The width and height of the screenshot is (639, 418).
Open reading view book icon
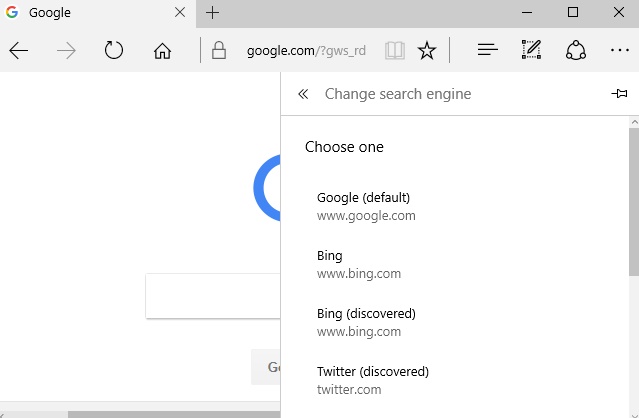pyautogui.click(x=394, y=51)
